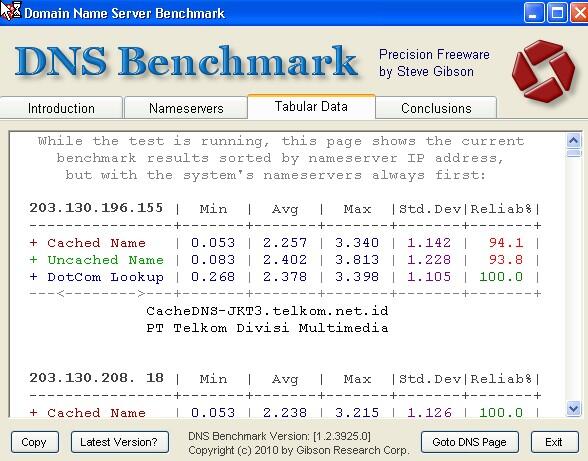Click the 2.238 average value
This screenshot has width=588, height=461.
(x=285, y=413)
